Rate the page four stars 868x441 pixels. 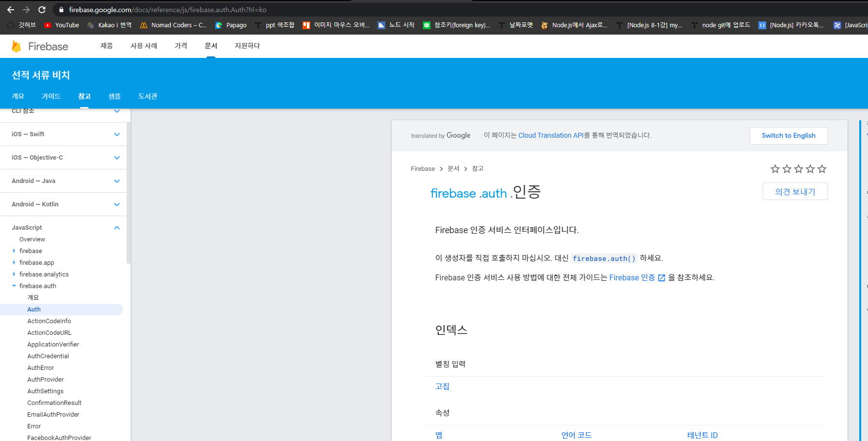coord(810,169)
